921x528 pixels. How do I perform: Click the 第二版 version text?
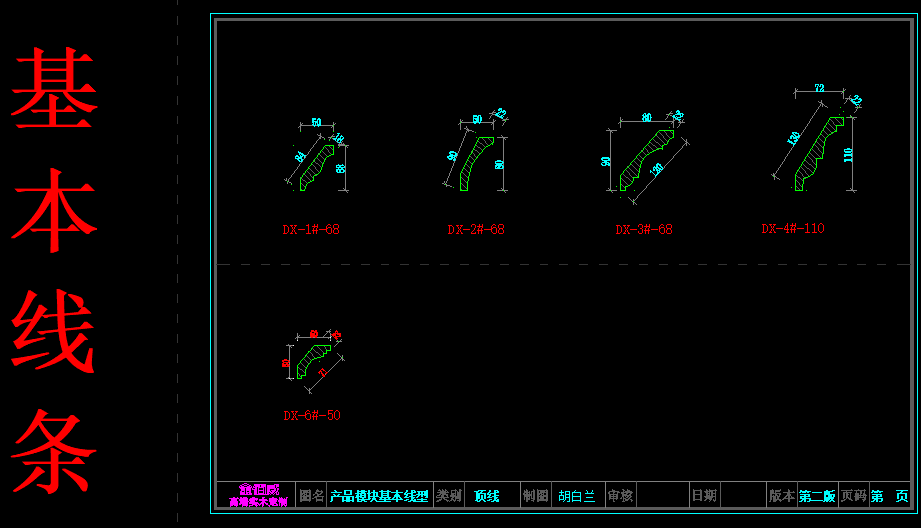(x=817, y=496)
